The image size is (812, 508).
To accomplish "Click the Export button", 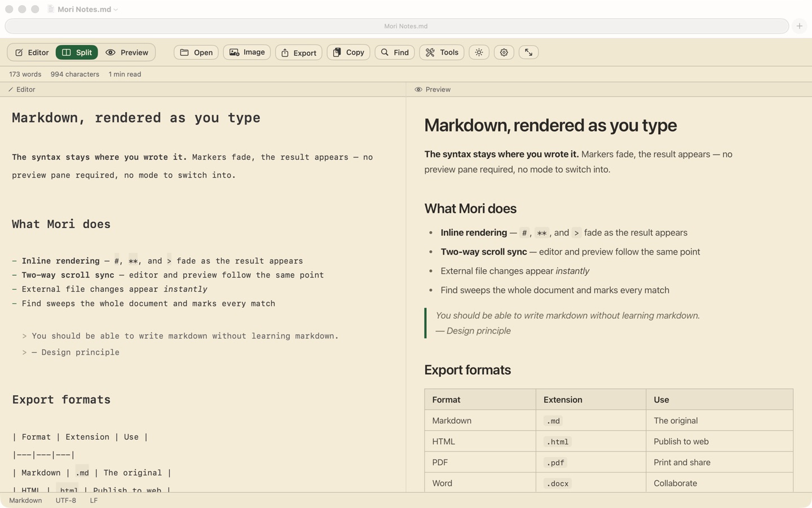I will pos(299,52).
